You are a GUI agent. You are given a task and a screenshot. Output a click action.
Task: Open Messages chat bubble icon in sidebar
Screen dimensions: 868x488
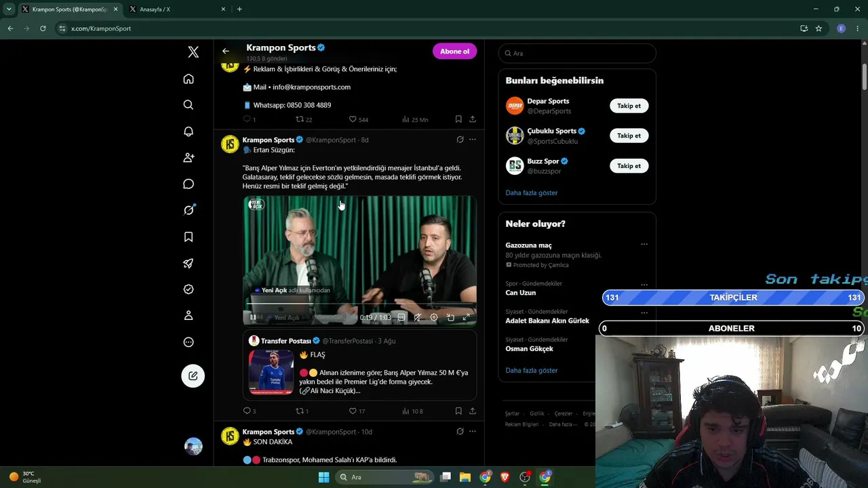tap(189, 184)
